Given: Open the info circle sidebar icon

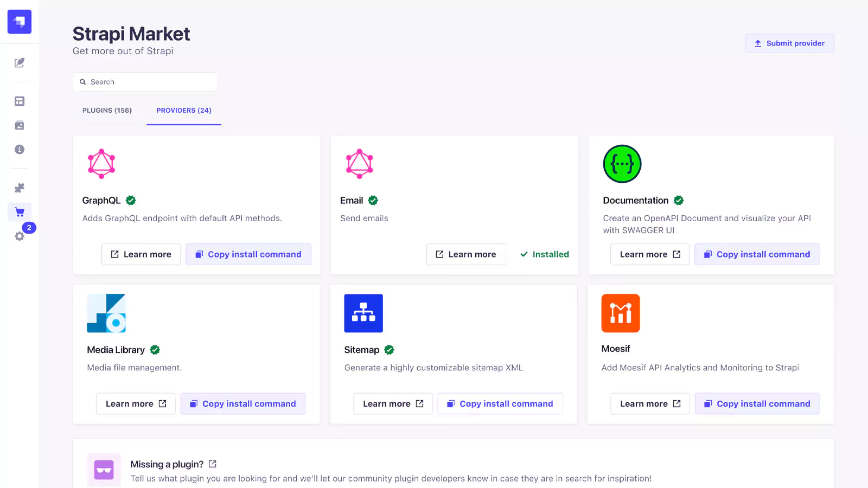Looking at the screenshot, I should pos(20,150).
